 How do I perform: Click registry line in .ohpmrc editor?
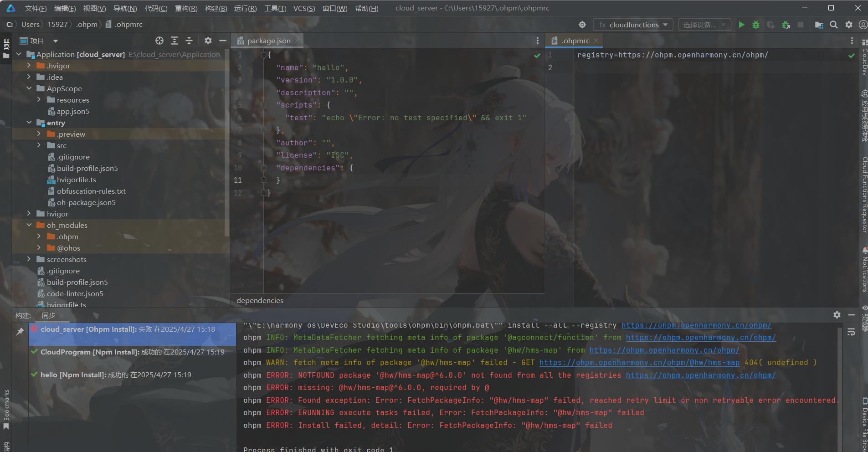673,55
